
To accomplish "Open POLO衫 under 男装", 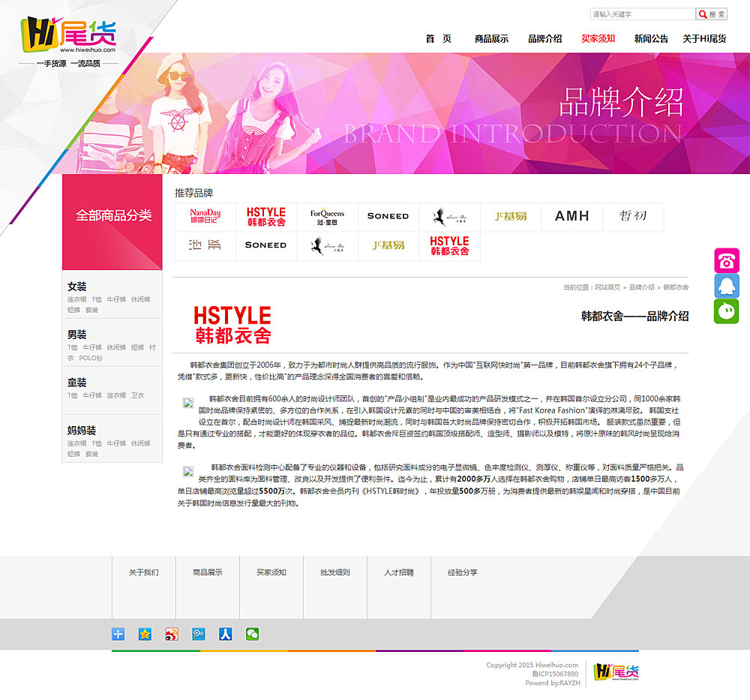I will coord(91,358).
